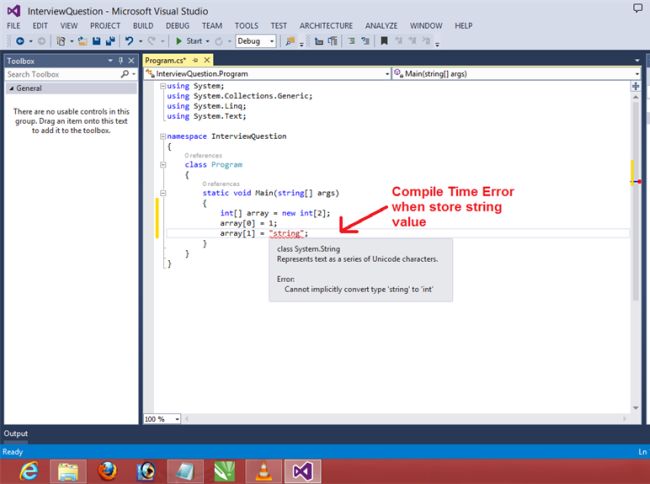
Task: Open Firefox from the taskbar
Action: (x=105, y=470)
